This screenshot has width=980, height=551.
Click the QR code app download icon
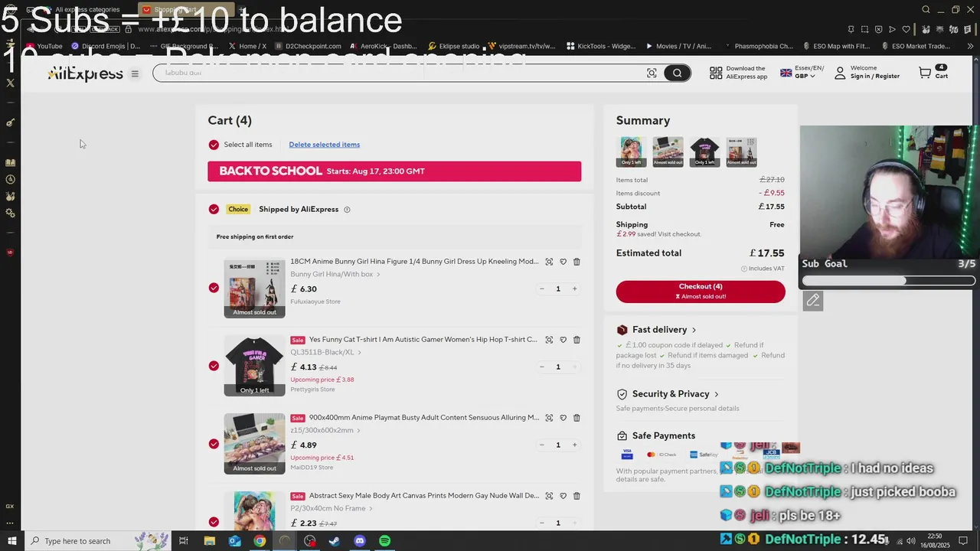tap(716, 73)
